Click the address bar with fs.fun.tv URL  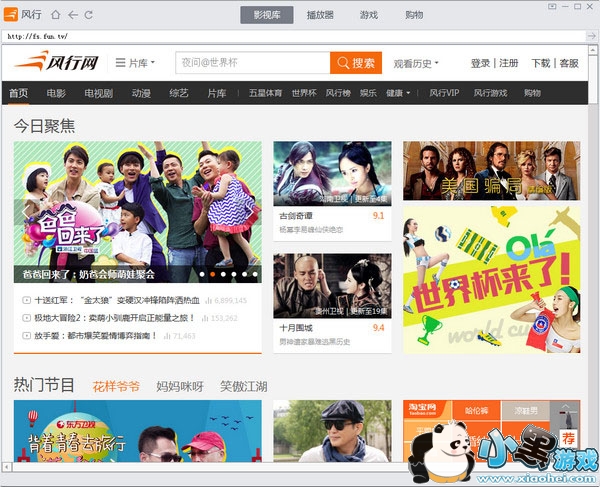tap(294, 36)
